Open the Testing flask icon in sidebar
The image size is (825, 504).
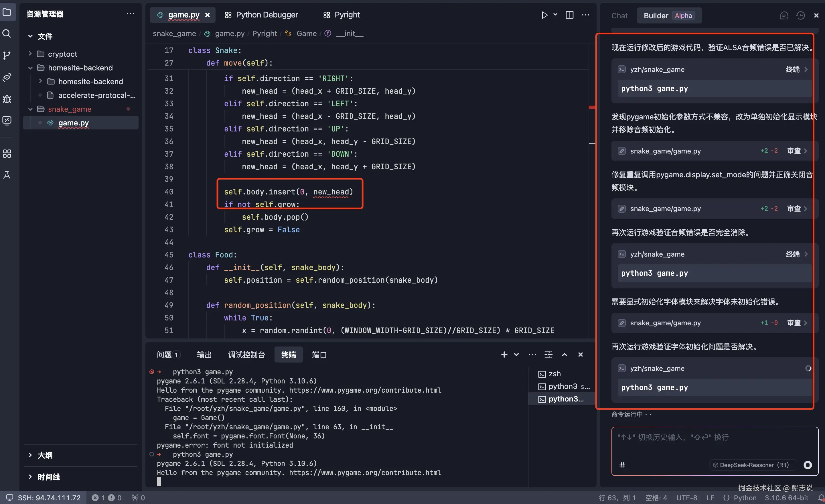[7, 176]
